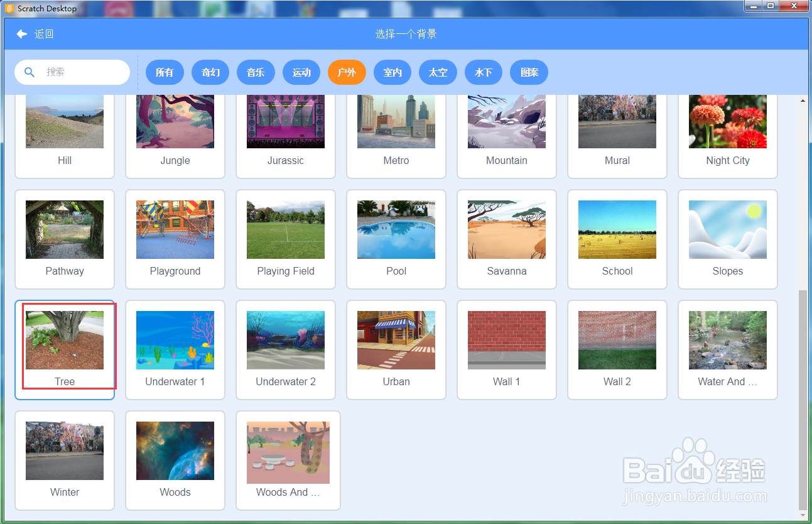The width and height of the screenshot is (812, 524).
Task: Click the vertical scrollbar thumb
Action: click(x=803, y=400)
